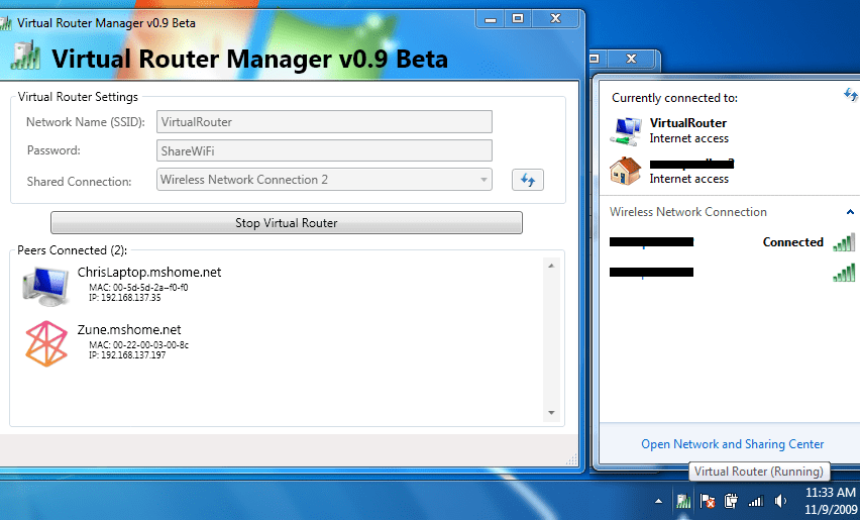This screenshot has height=520, width=860.
Task: Open the Shared Connection dropdown
Action: tap(324, 179)
